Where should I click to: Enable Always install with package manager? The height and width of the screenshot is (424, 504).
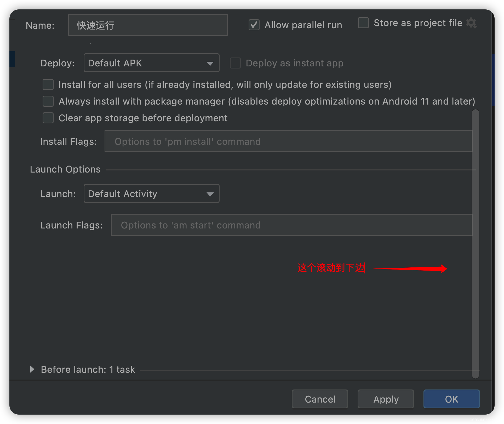(48, 101)
